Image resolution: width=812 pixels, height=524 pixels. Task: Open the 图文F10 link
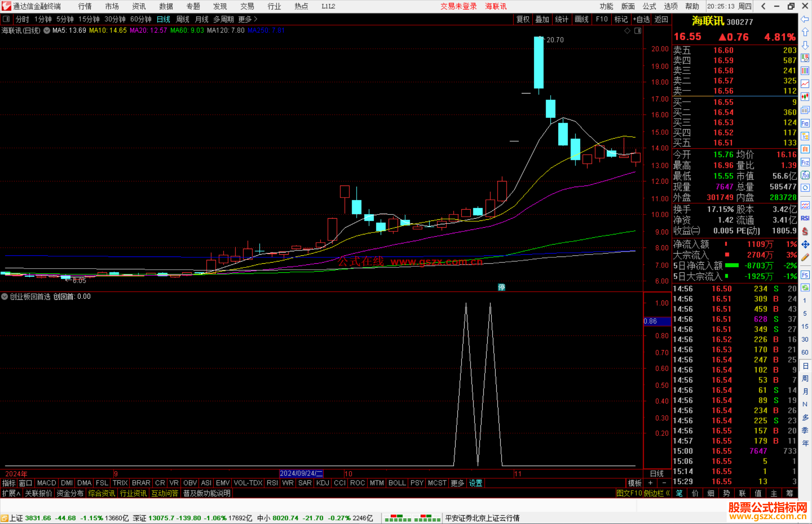point(629,493)
